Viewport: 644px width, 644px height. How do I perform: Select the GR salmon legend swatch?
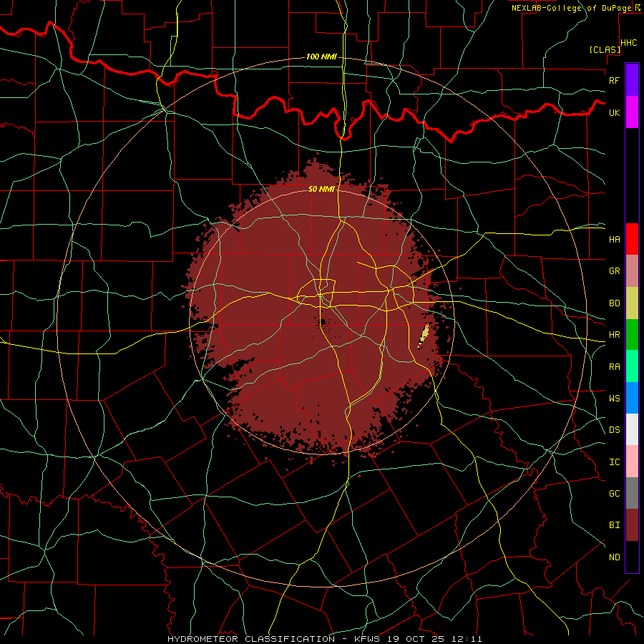(632, 271)
